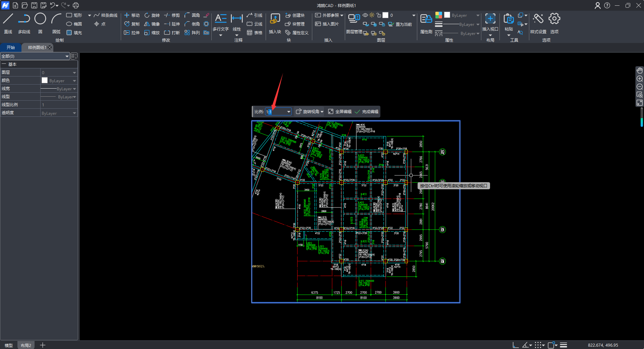Image resolution: width=644 pixels, height=349 pixels.
Task: Expand the 全部(0) selection dropdown
Action: 67,56
